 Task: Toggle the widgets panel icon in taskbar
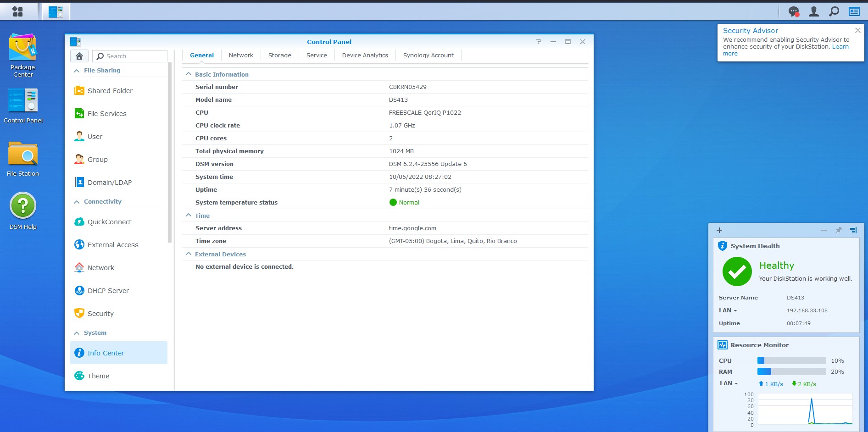click(854, 11)
